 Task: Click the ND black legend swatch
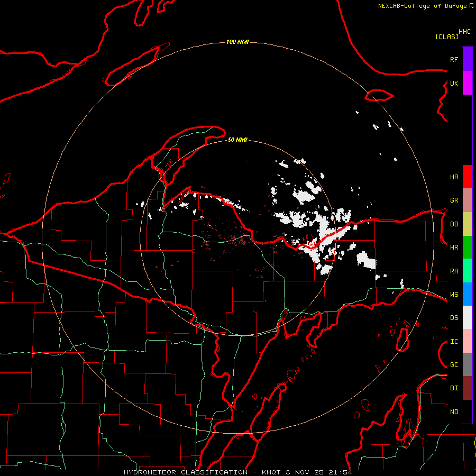[x=467, y=411]
